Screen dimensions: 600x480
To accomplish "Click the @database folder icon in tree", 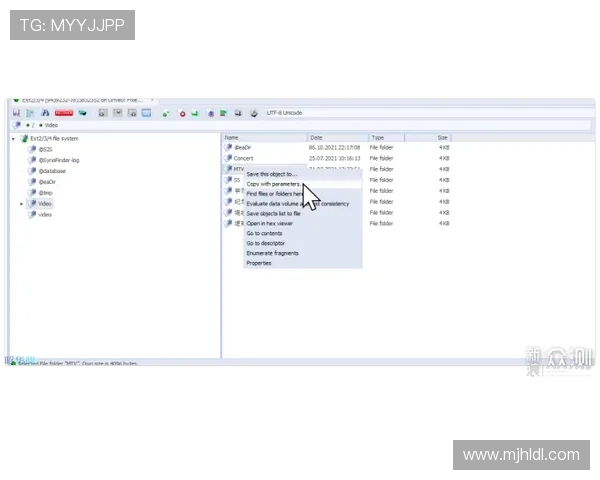I will pos(32,170).
